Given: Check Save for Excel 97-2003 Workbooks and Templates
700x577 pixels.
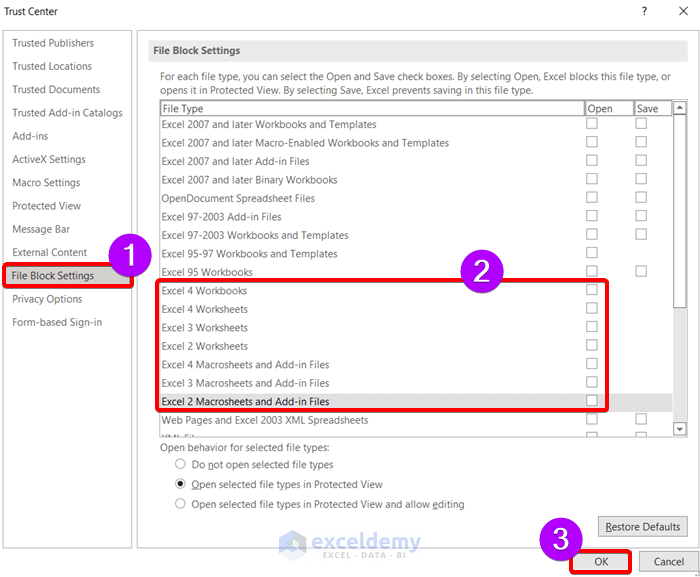Looking at the screenshot, I should click(641, 234).
